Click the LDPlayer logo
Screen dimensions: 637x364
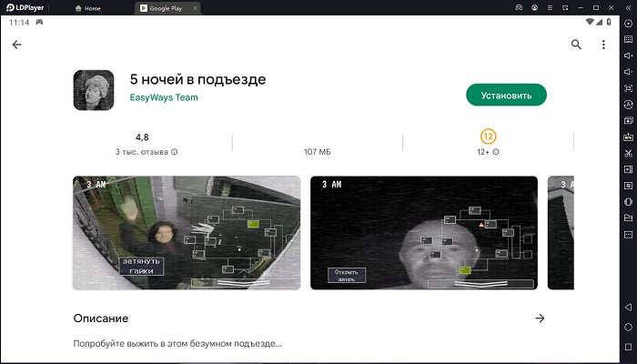tap(25, 7)
